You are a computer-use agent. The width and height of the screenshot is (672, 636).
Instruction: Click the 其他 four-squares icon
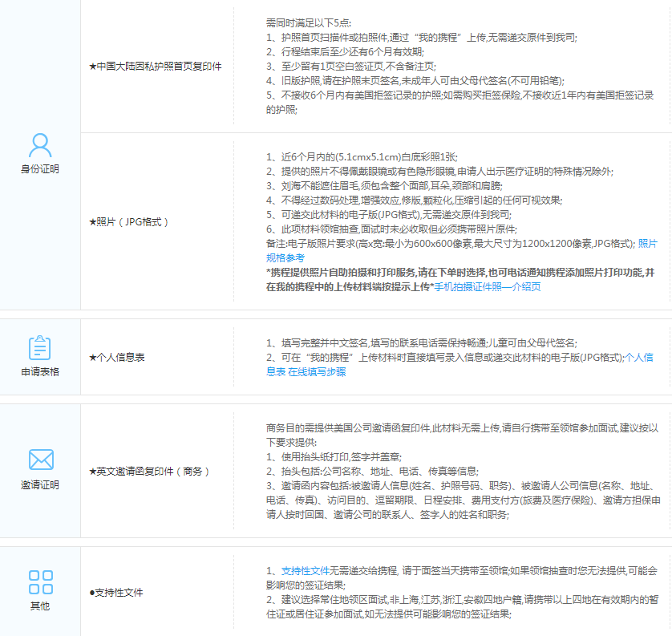[40, 581]
